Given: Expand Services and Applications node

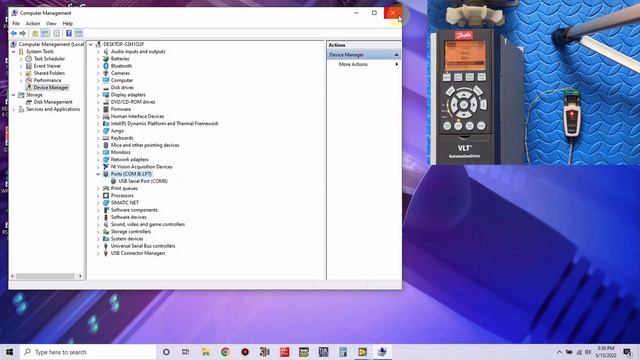Looking at the screenshot, I should click(x=13, y=109).
